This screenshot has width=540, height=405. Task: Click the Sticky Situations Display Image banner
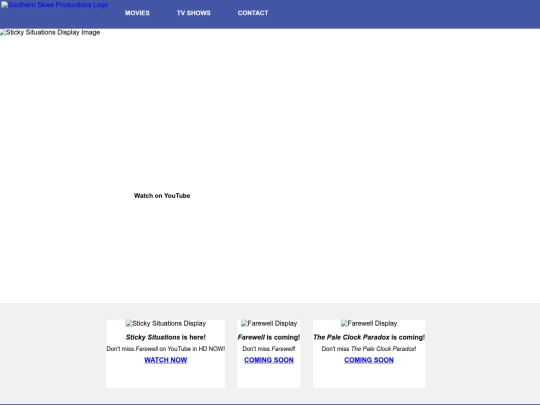[50, 32]
